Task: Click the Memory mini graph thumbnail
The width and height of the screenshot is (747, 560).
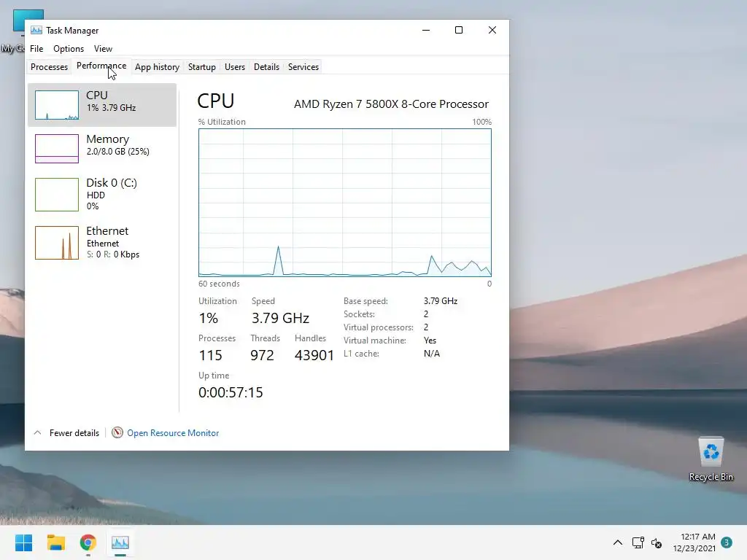Action: point(57,149)
